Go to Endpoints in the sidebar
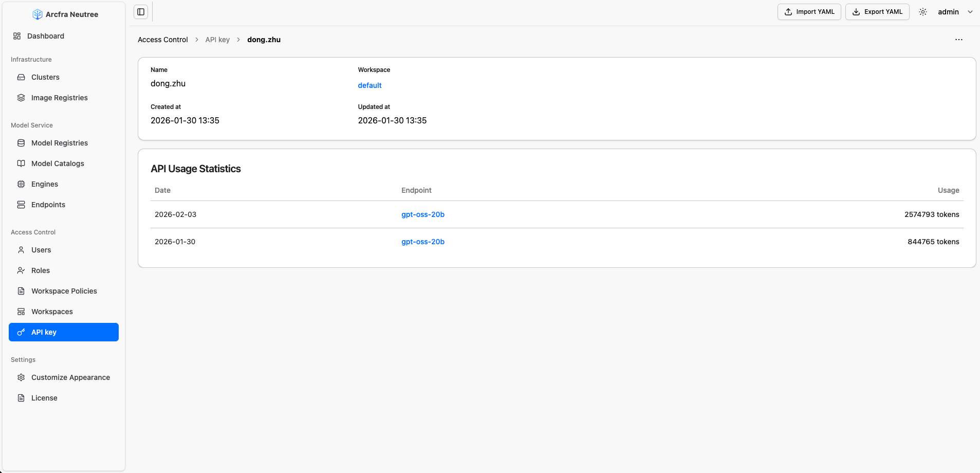 click(48, 205)
